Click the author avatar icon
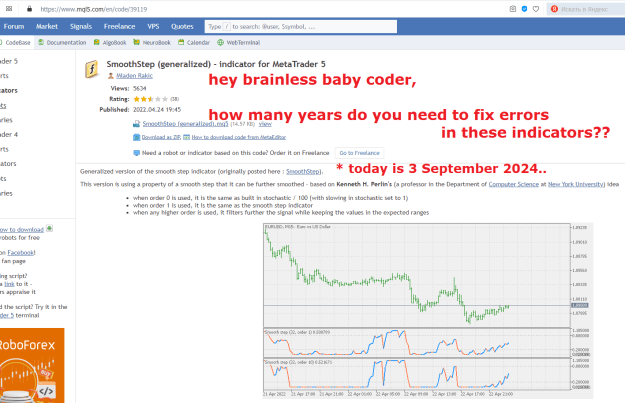 [111, 75]
